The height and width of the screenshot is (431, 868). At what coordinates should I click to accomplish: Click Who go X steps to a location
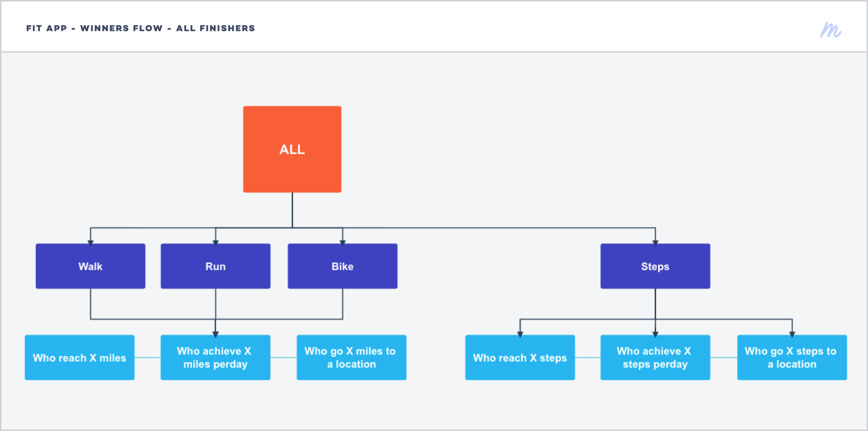click(792, 357)
